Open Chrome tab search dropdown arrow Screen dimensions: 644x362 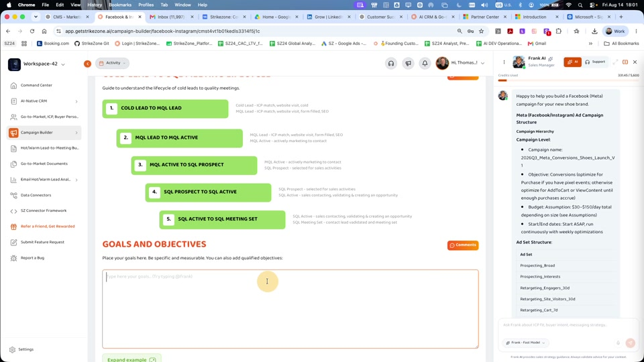tap(36, 17)
